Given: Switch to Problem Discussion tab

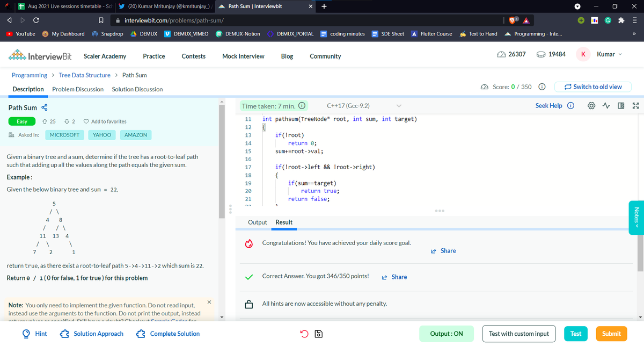Looking at the screenshot, I should (x=78, y=89).
